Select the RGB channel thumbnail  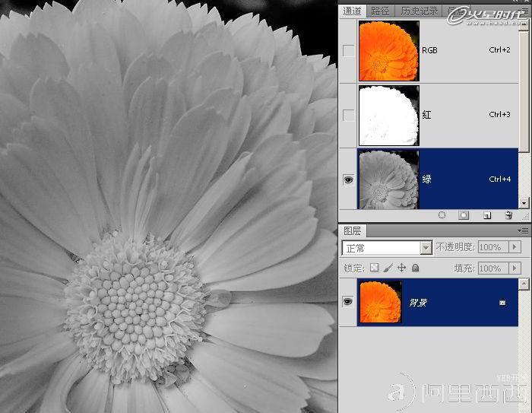389,51
